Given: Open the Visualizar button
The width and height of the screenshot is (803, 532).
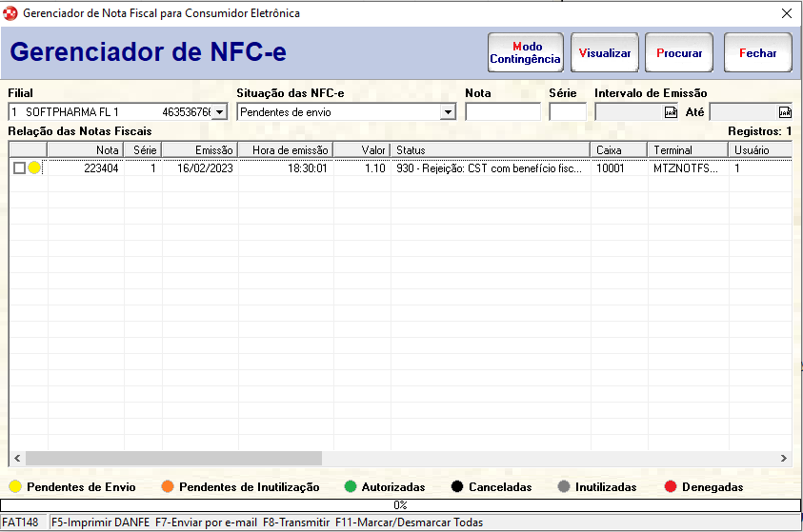Looking at the screenshot, I should click(x=604, y=52).
